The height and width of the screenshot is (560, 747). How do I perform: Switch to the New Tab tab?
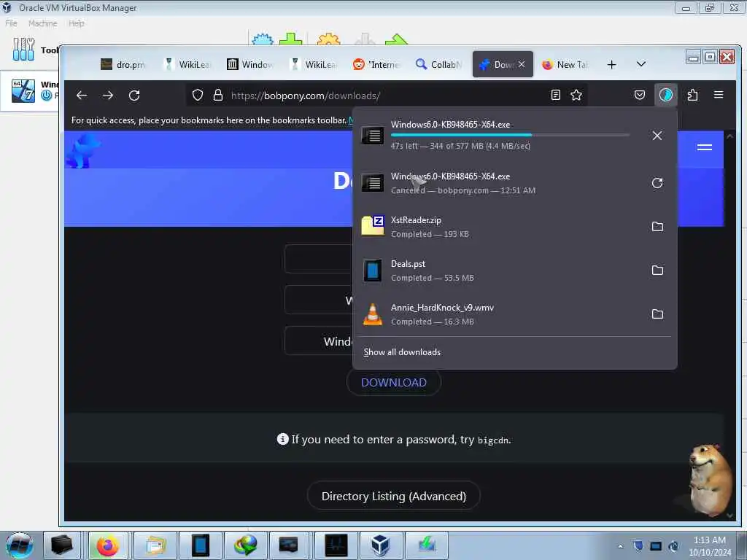pos(565,64)
